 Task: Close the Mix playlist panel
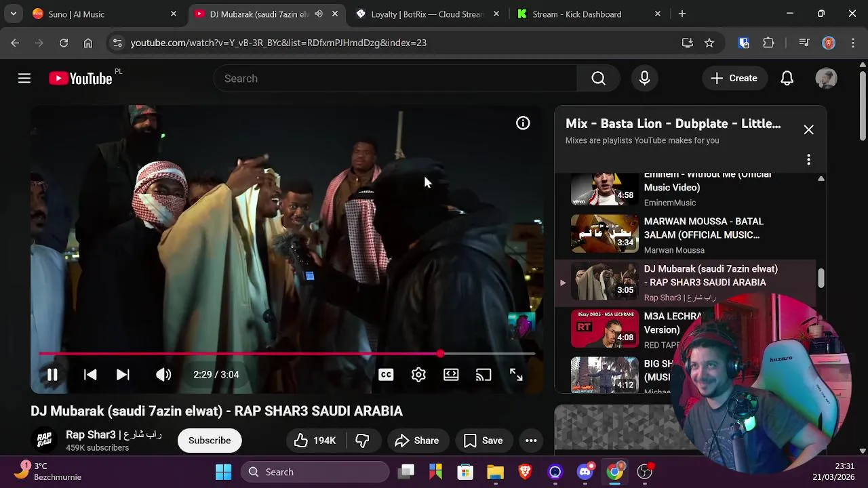(809, 129)
